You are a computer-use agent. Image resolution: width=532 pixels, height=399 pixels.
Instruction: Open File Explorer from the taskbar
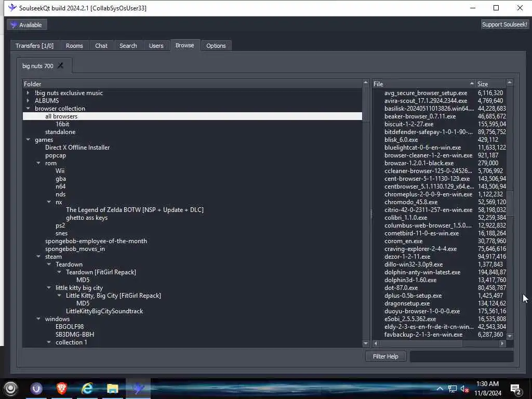[x=112, y=388]
